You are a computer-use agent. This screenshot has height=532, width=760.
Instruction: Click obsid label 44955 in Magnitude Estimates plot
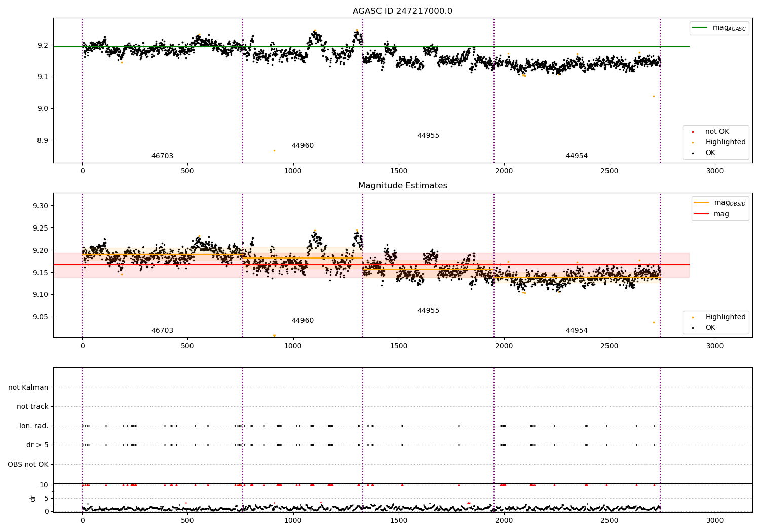tap(428, 311)
